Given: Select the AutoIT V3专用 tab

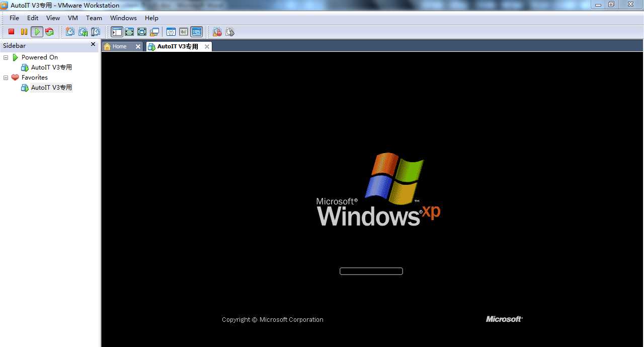Looking at the screenshot, I should [178, 46].
